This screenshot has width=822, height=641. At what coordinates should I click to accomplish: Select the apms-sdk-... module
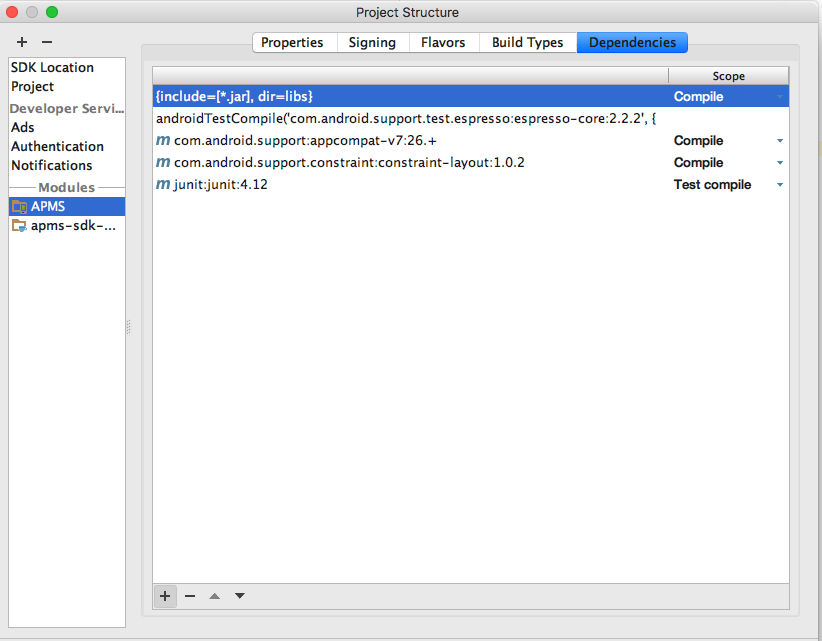[x=67, y=226]
